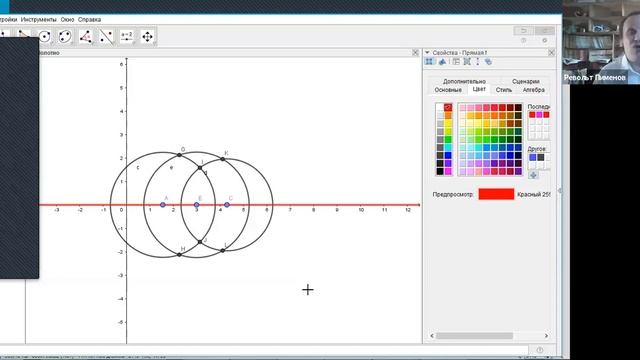Select intersection point I near top
The height and width of the screenshot is (360, 640).
(200, 167)
